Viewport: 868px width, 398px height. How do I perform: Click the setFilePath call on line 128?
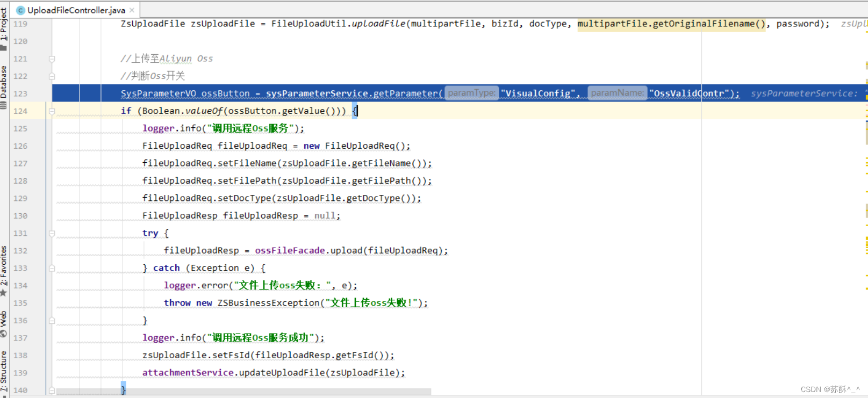tap(247, 181)
